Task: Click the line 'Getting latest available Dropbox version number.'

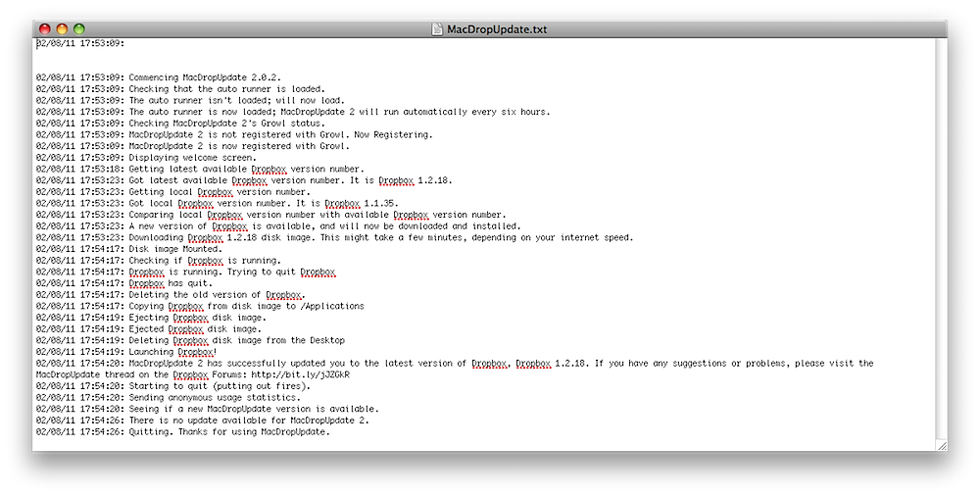Action: pos(200,169)
